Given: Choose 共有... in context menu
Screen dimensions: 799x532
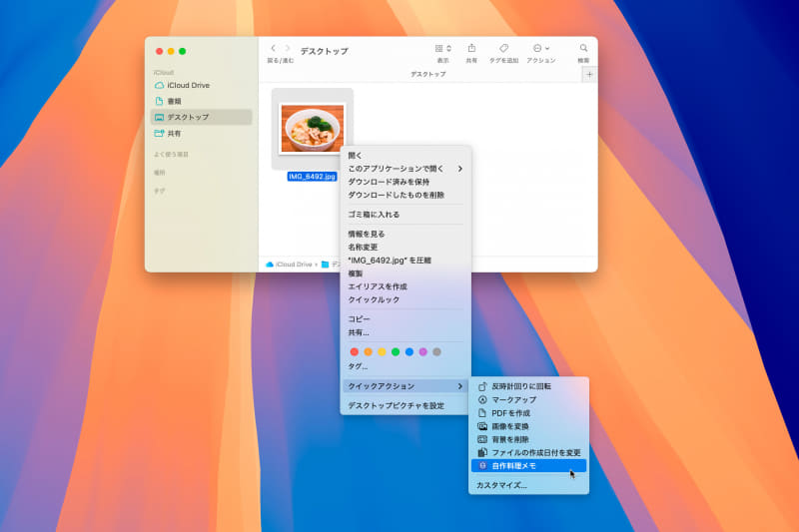Looking at the screenshot, I should click(x=405, y=332).
